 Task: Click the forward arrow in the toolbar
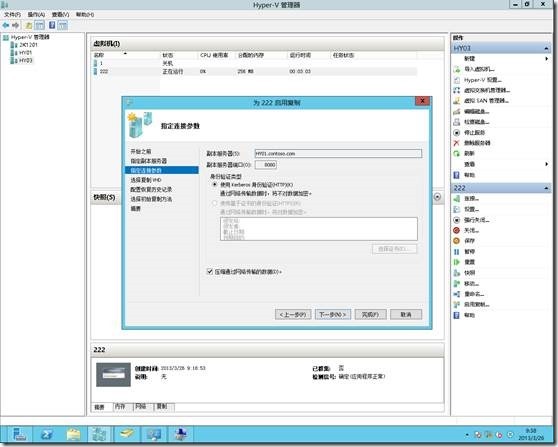click(15, 25)
